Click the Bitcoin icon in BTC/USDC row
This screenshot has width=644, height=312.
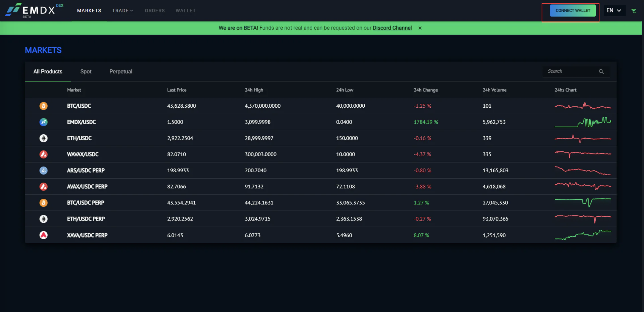(x=44, y=106)
